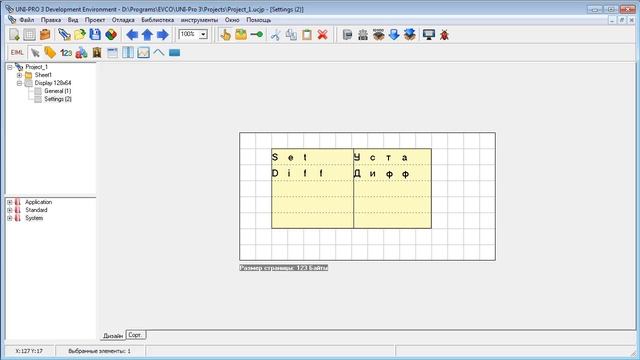The width and height of the screenshot is (640, 360).
Task: Click the blue left arrow icon
Action: [132, 35]
